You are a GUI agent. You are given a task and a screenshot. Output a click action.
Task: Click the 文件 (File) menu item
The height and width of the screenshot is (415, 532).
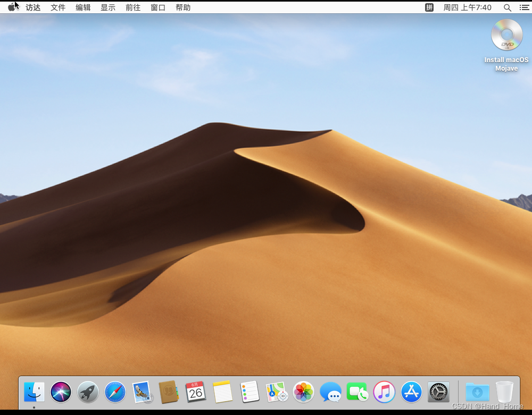tap(58, 7)
